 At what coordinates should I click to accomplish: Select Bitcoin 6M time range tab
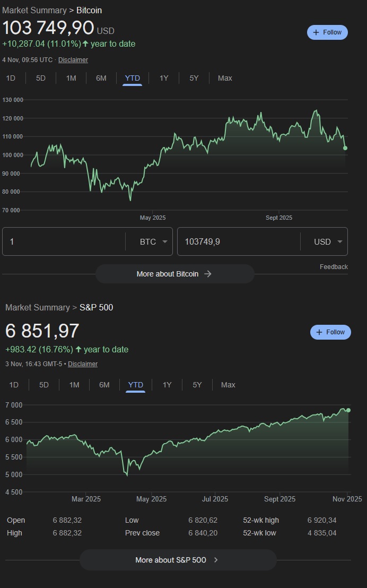click(101, 78)
